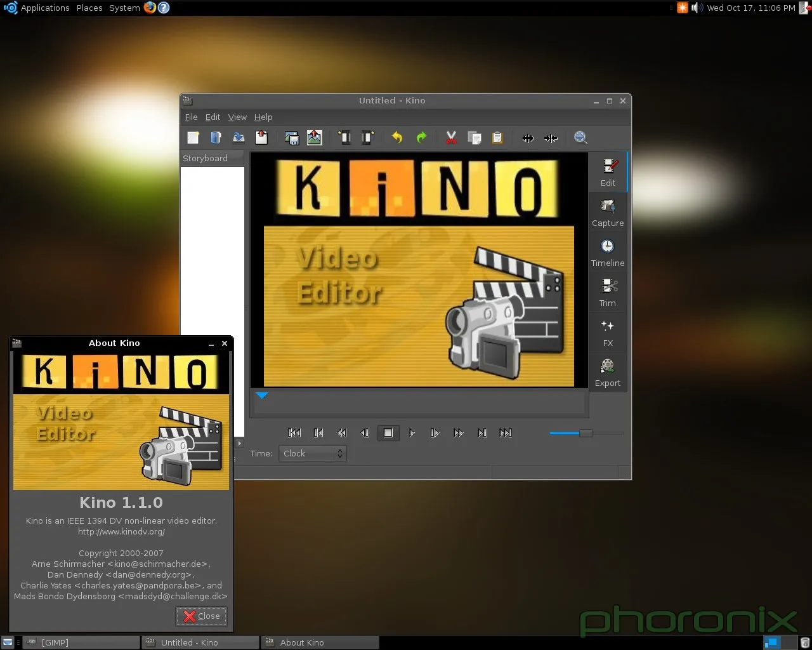Launch Firefox from the top panel

pyautogui.click(x=150, y=8)
